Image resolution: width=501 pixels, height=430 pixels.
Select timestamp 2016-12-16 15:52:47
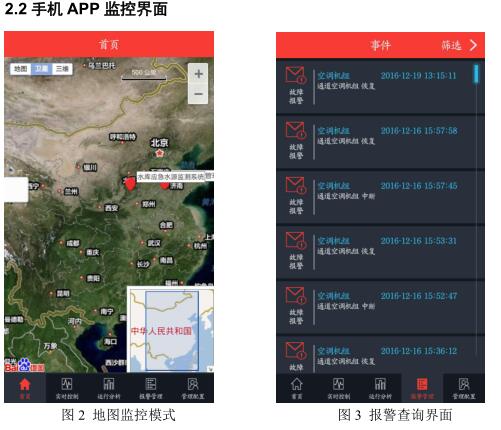pos(419,296)
